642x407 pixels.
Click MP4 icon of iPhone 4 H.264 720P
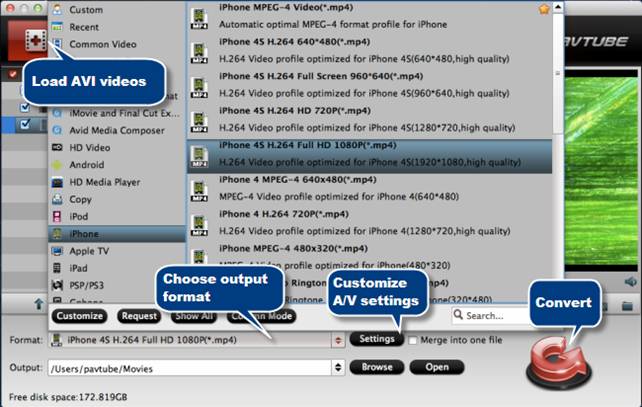pyautogui.click(x=199, y=226)
